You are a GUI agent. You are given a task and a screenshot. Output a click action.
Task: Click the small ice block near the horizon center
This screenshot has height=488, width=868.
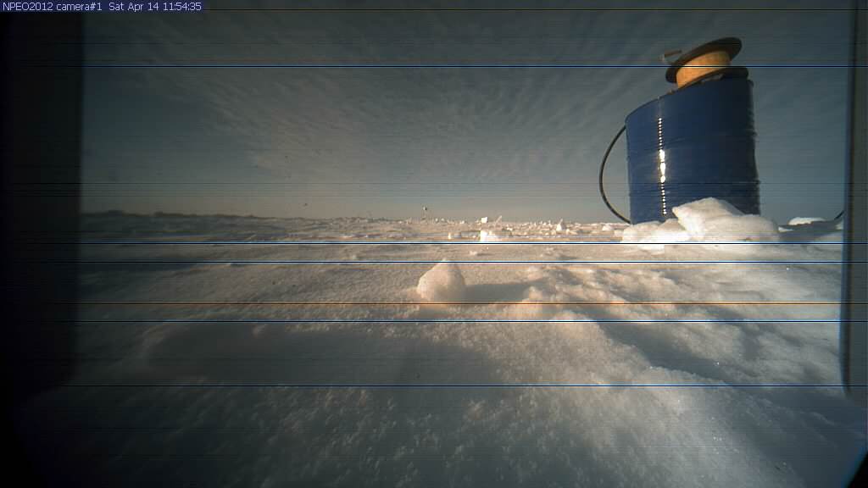coord(488,236)
